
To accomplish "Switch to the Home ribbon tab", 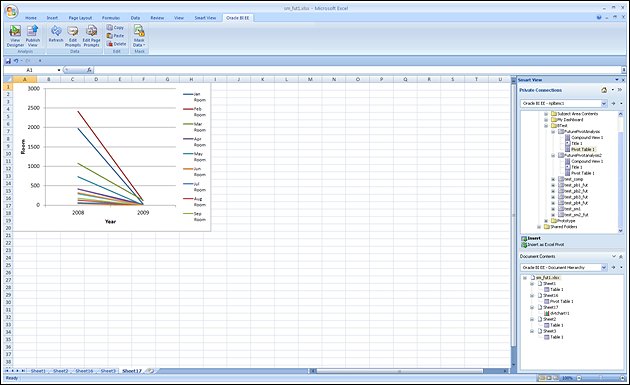I will coord(31,18).
